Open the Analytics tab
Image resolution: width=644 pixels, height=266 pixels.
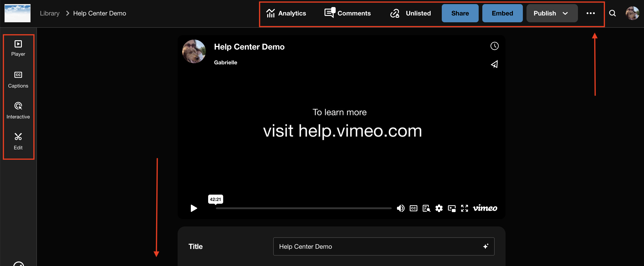(286, 13)
